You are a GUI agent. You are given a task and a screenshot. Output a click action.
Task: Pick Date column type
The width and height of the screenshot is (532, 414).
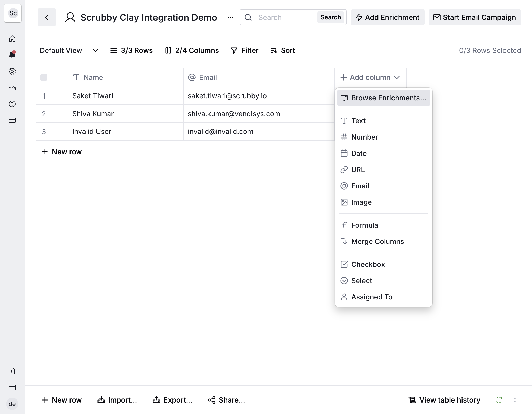tap(384, 153)
